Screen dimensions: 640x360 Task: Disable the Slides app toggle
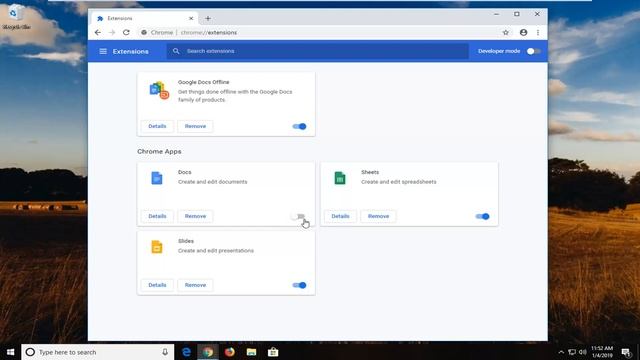[299, 285]
